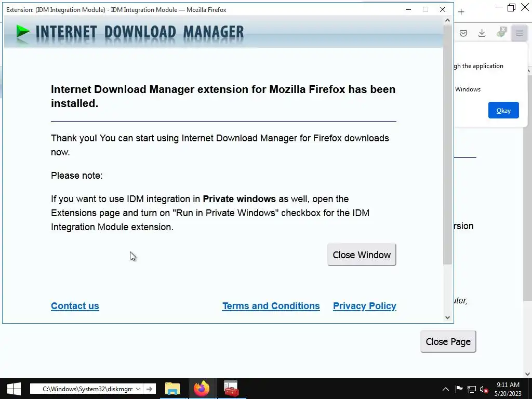Image resolution: width=532 pixels, height=399 pixels.
Task: Open the Contact us link
Action: coord(75,305)
